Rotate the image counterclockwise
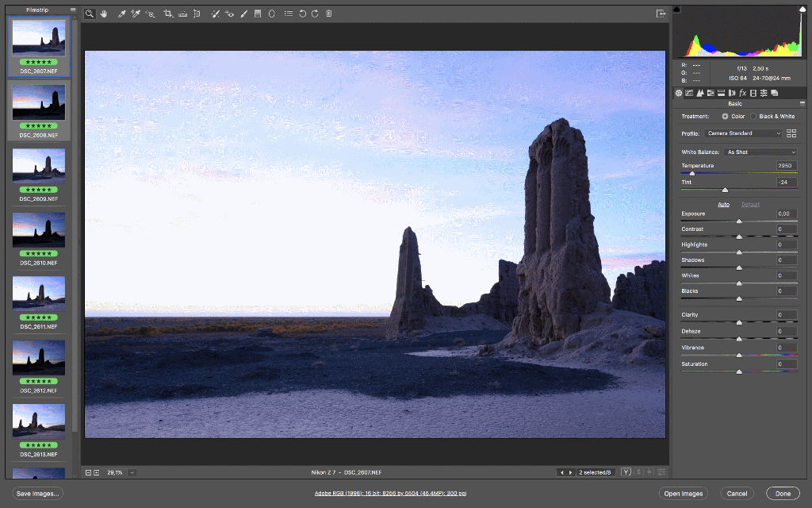Image resolution: width=812 pixels, height=508 pixels. click(301, 13)
